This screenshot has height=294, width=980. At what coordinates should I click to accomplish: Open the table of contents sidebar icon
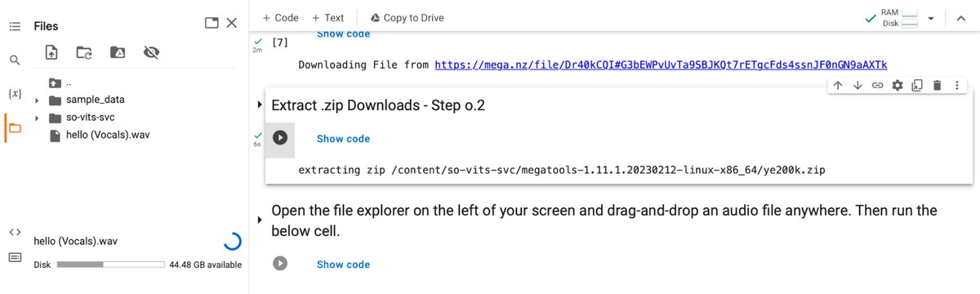[14, 26]
